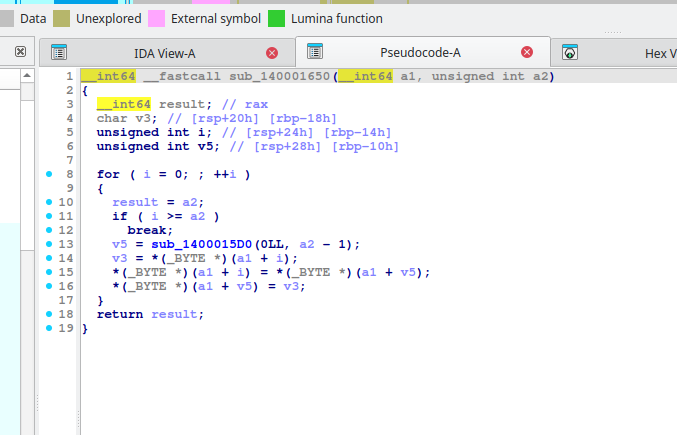
Task: Toggle breakpoint dot on line 12
Action: tap(49, 230)
